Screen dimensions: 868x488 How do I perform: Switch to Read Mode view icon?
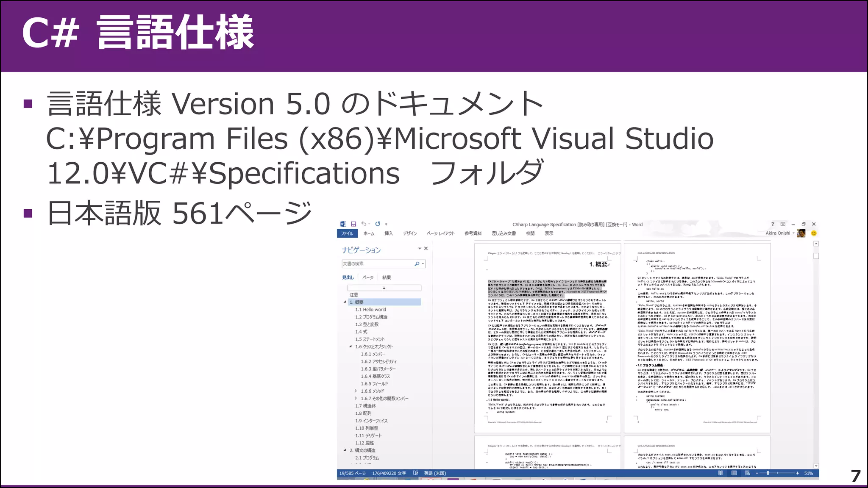coord(721,473)
